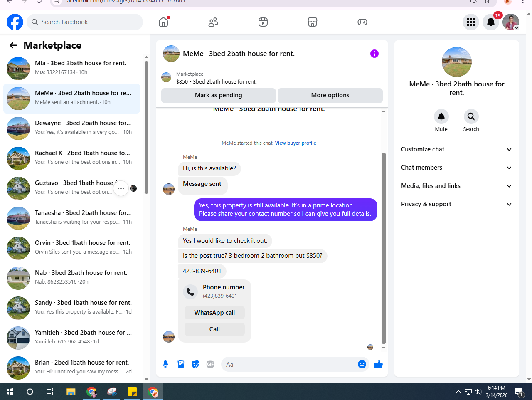Open Rachael K's 2bed 1bath chat
Viewport: 532px width, 400px height.
tap(71, 158)
